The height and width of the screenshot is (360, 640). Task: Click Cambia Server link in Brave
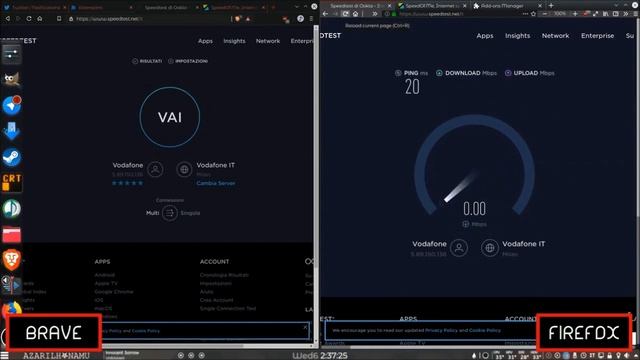(x=216, y=183)
